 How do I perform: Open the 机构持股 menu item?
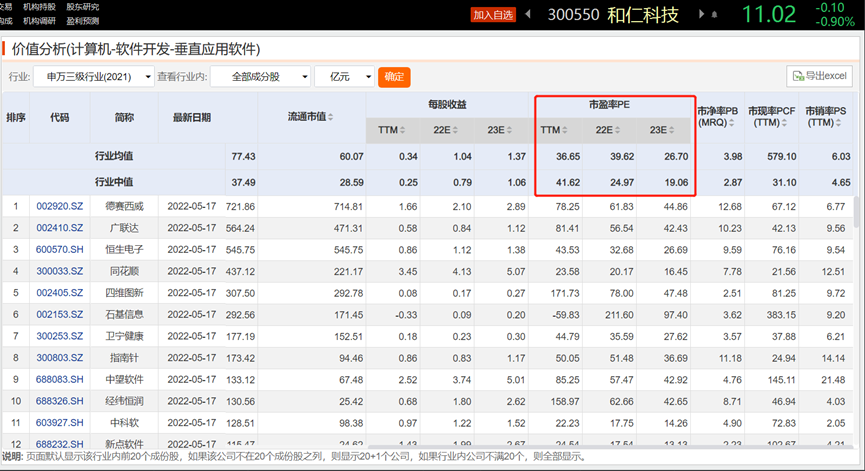[38, 6]
